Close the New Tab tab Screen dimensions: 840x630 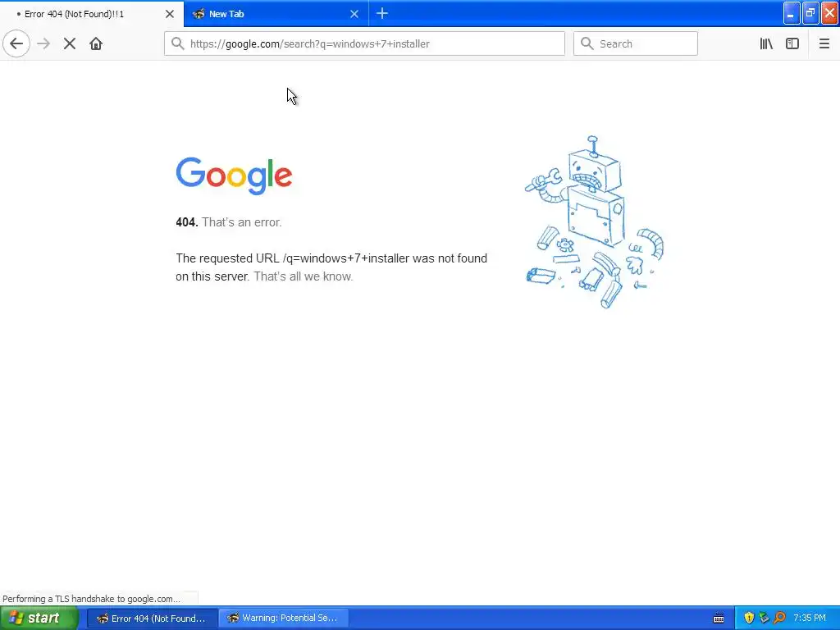354,14
